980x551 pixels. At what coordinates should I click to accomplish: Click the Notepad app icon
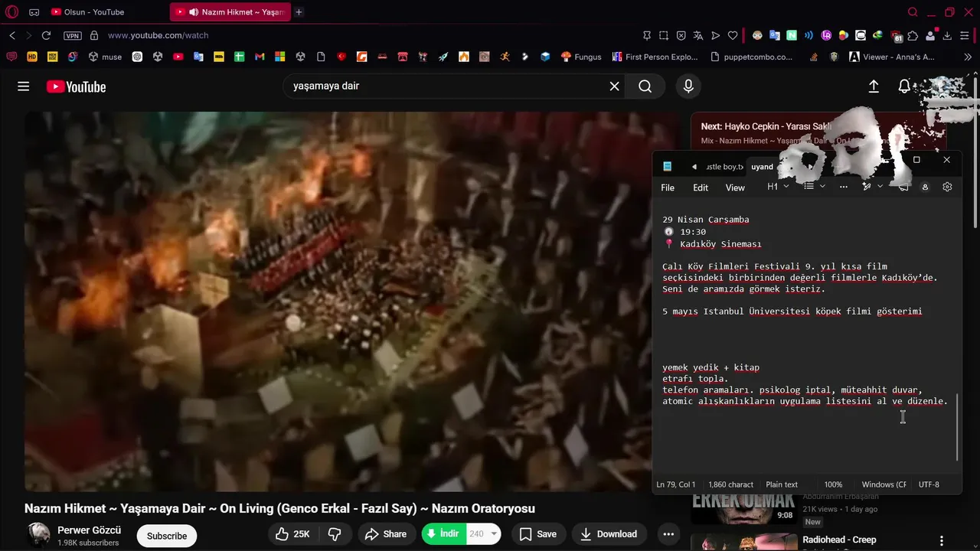(668, 166)
